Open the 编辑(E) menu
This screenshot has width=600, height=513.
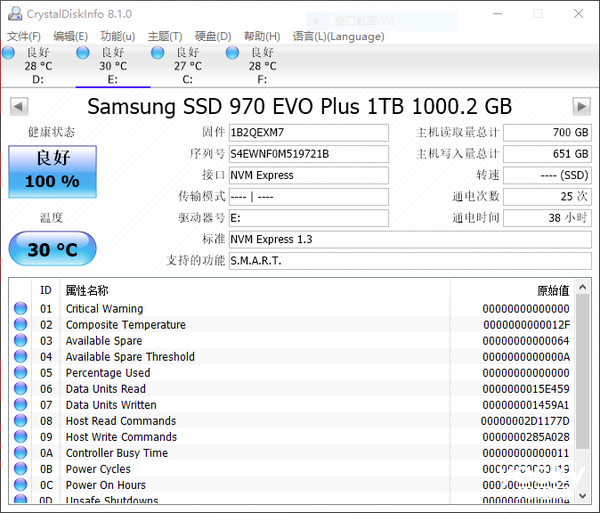point(70,36)
